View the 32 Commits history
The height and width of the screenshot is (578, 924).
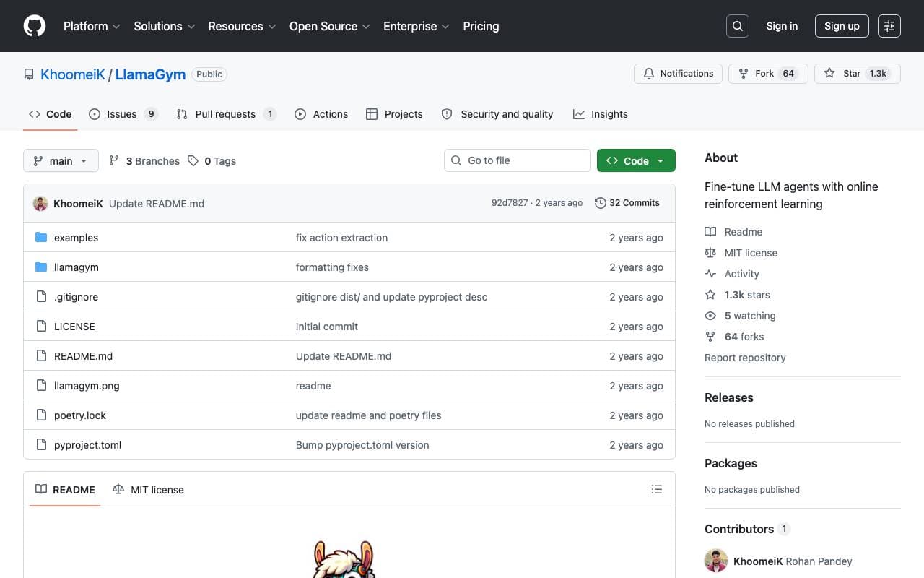point(627,203)
